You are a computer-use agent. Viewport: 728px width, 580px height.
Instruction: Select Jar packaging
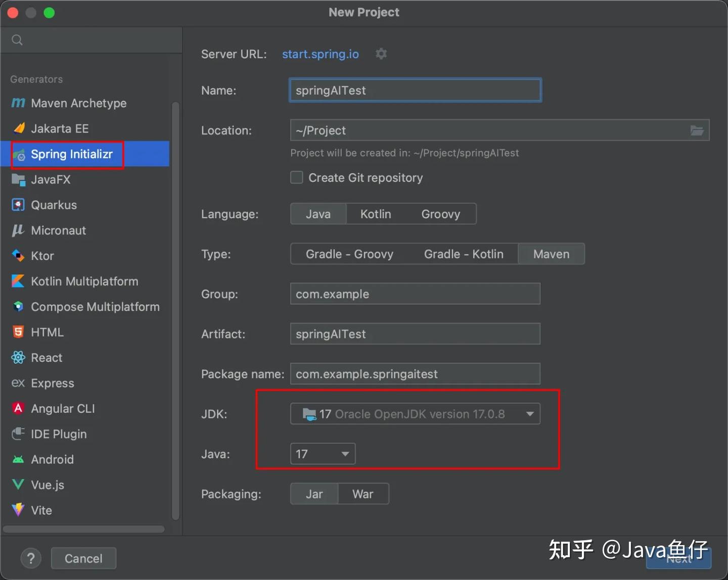point(314,494)
